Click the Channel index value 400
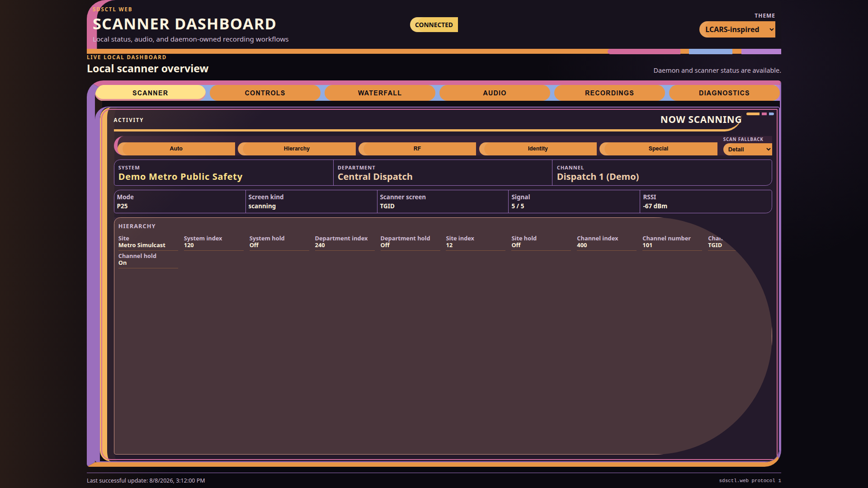This screenshot has width=868, height=488. [x=582, y=245]
